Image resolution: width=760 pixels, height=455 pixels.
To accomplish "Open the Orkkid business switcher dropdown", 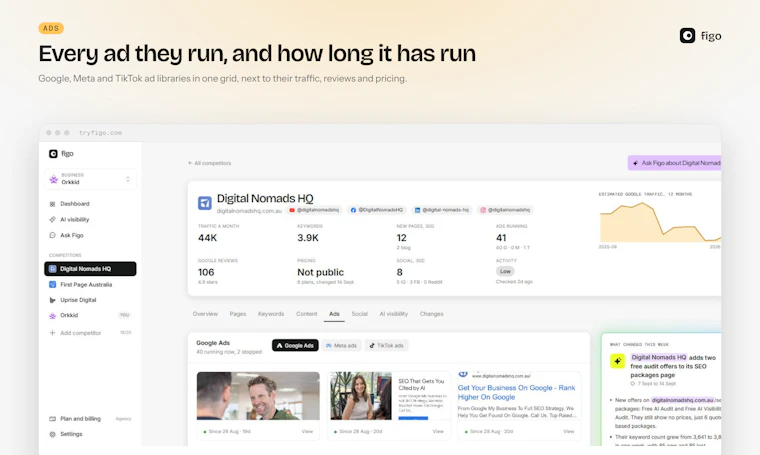I will (90, 179).
